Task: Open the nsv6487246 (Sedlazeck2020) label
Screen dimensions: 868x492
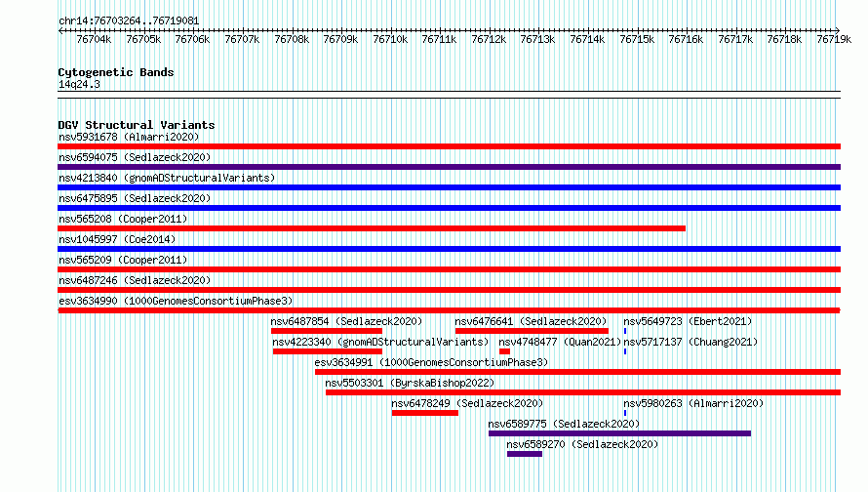Action: [135, 280]
